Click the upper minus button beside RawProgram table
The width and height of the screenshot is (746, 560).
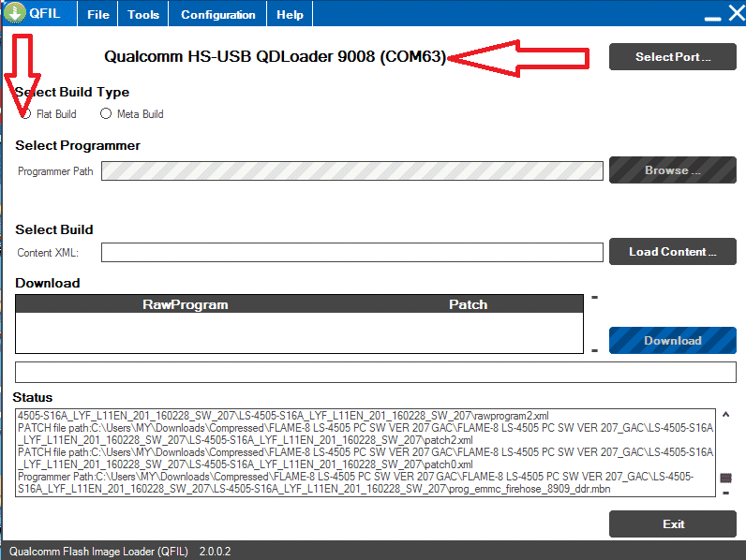(x=595, y=298)
